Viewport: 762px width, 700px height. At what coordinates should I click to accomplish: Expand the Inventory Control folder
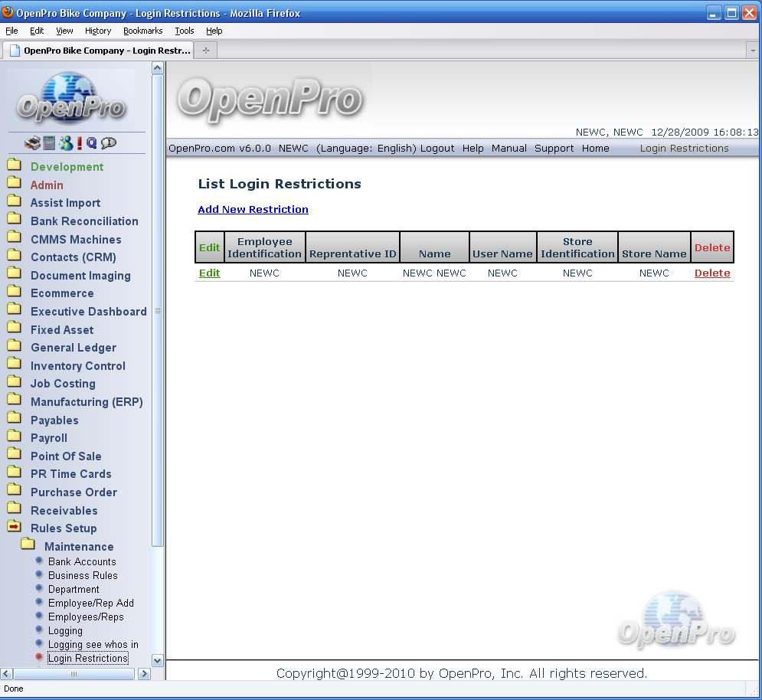click(x=77, y=366)
